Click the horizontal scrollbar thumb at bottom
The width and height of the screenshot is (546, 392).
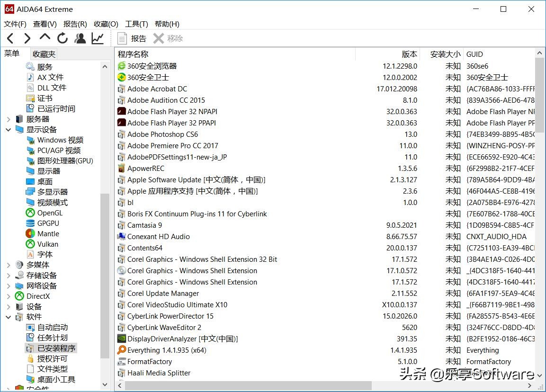coord(248,386)
